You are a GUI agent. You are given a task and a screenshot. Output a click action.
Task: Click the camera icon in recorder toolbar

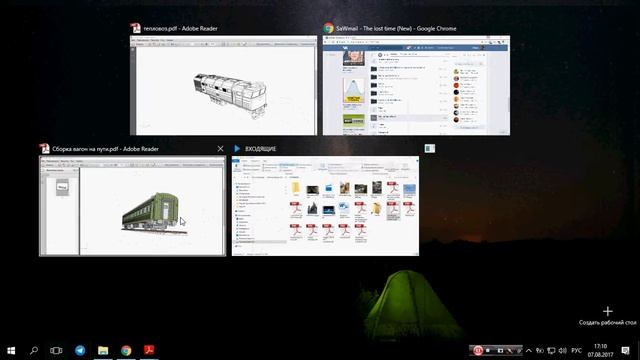pos(500,350)
